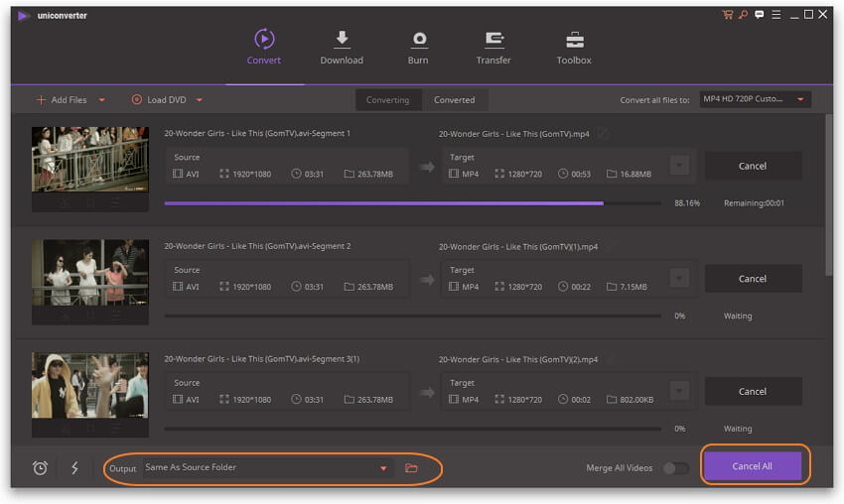Screen dimensions: 844x504
Task: Click the folder icon beside 16.88MB
Action: coord(612,174)
